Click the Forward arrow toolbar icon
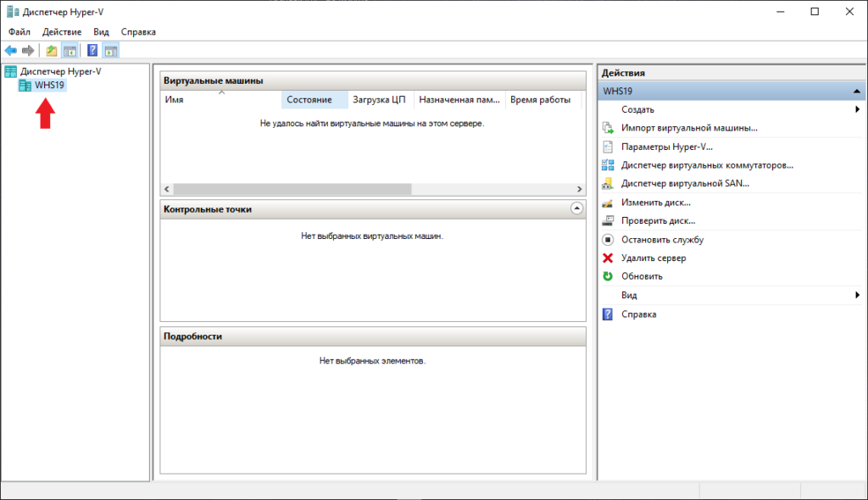The image size is (868, 500). [x=28, y=51]
